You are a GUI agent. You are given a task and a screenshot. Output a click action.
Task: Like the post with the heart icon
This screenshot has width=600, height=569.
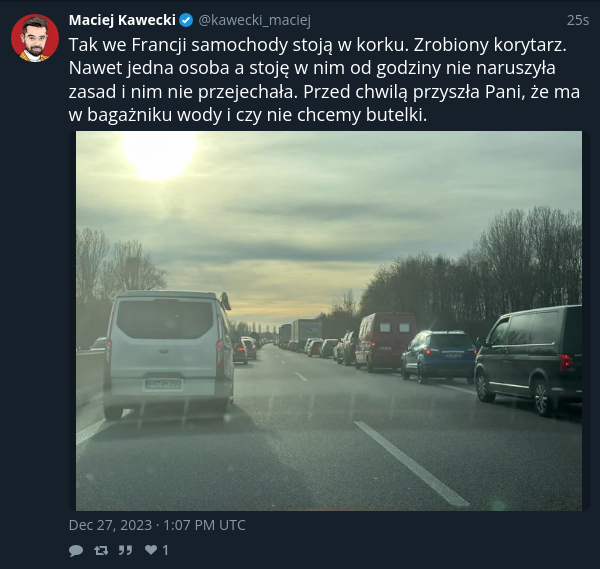(151, 550)
